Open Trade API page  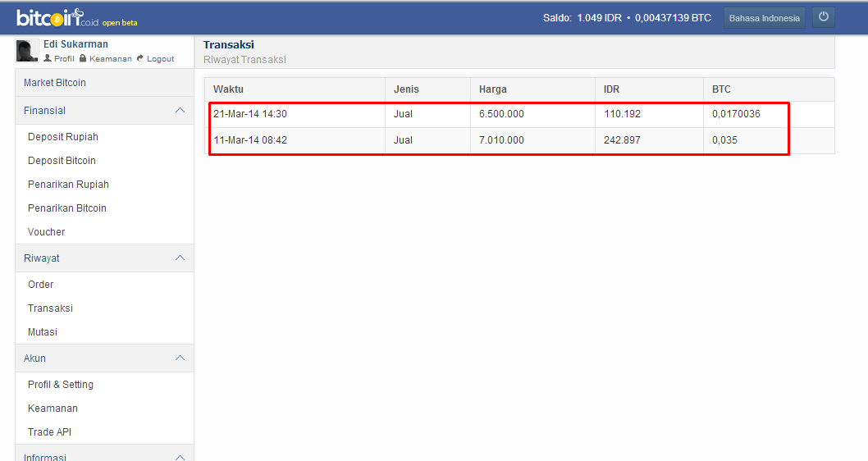point(49,432)
